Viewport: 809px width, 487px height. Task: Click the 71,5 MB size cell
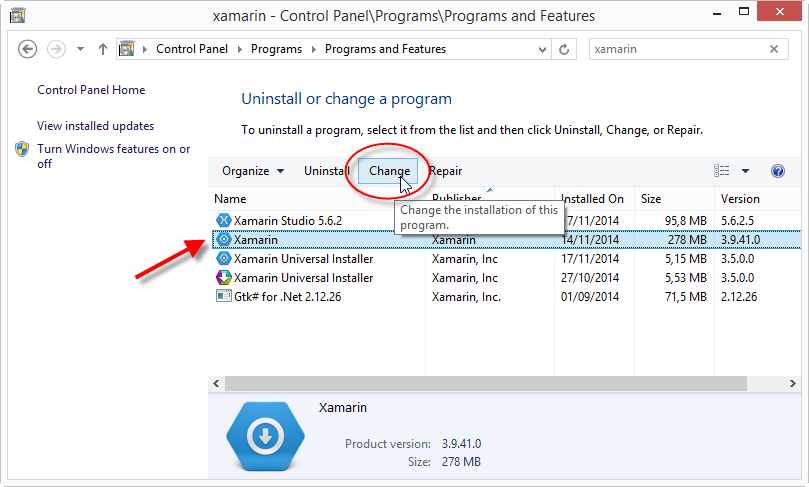pos(686,297)
